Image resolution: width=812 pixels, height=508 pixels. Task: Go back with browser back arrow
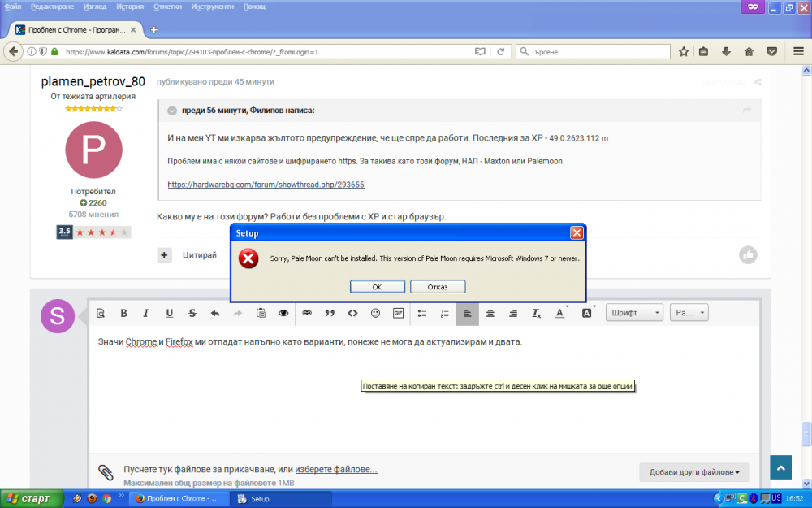14,51
